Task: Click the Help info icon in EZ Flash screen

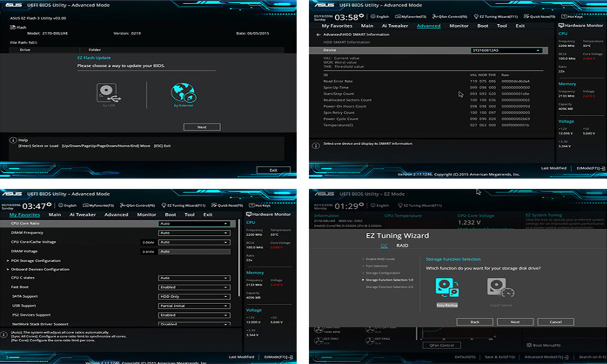Action: pyautogui.click(x=13, y=140)
